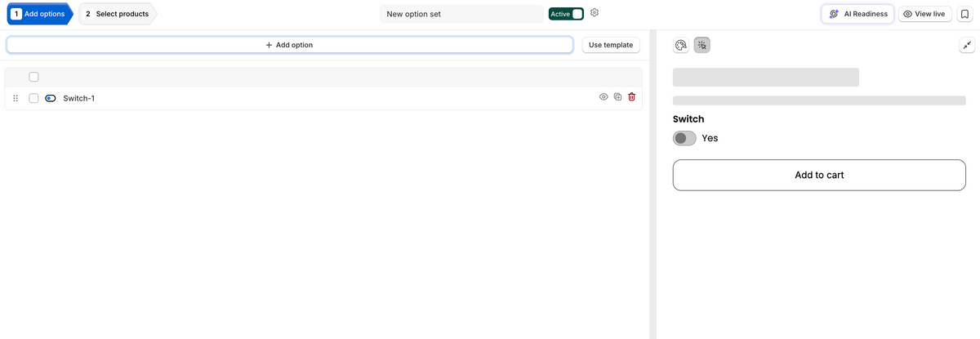The width and height of the screenshot is (980, 339).
Task: Click the switch type icon beside Switch-1
Action: pos(51,98)
